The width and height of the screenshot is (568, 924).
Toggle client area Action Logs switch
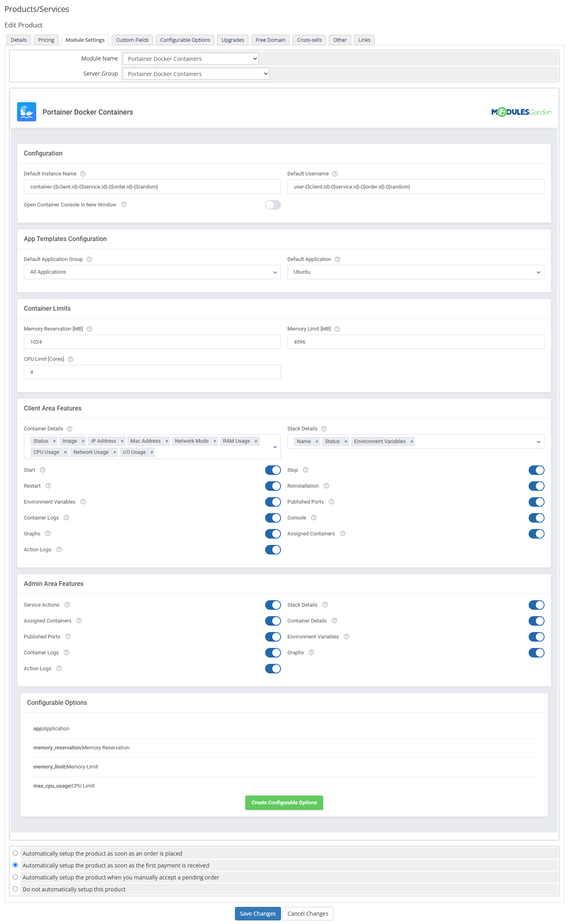(x=273, y=550)
